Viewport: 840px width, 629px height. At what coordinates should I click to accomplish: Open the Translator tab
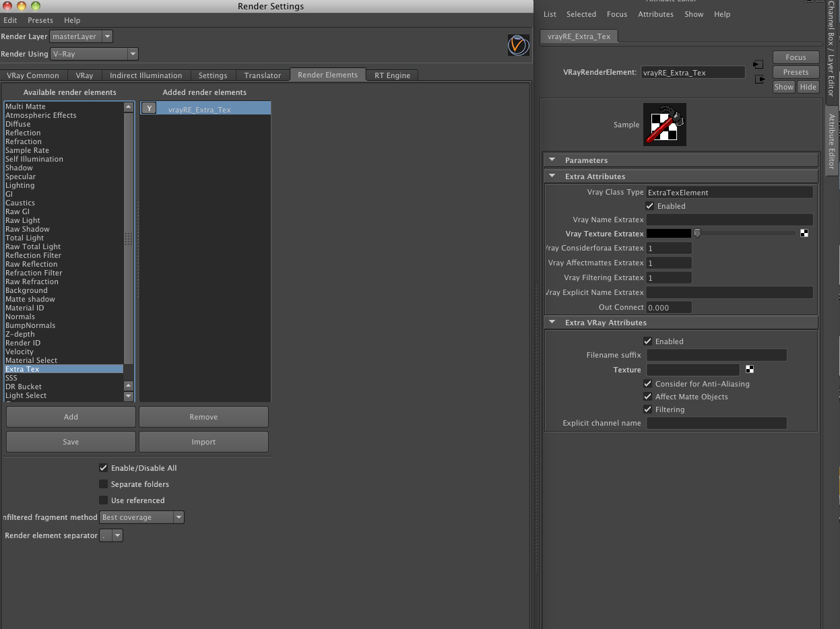(x=263, y=75)
